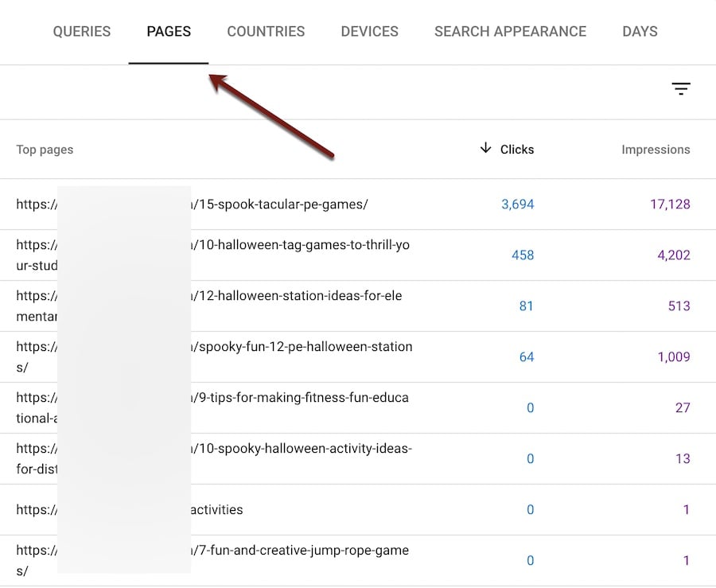Switch to the Queries tab
Viewport: 716px width, 588px height.
pos(82,32)
